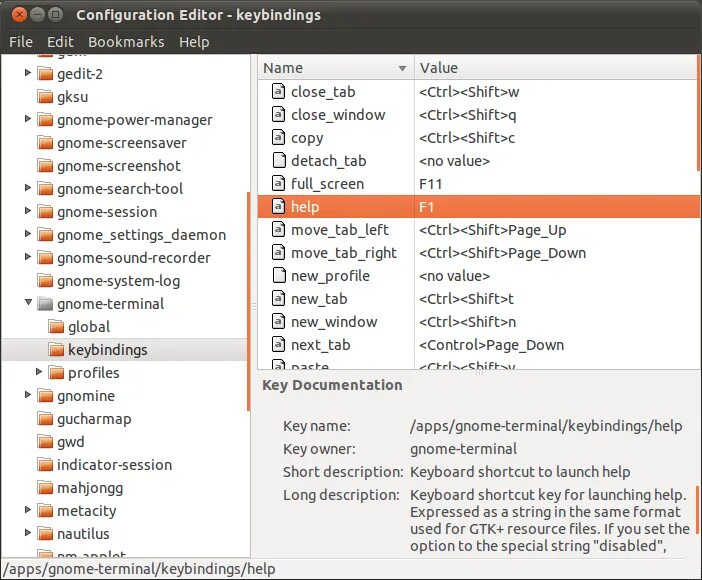Click the open gnome-terminal folder icon
702x580 pixels.
click(45, 304)
